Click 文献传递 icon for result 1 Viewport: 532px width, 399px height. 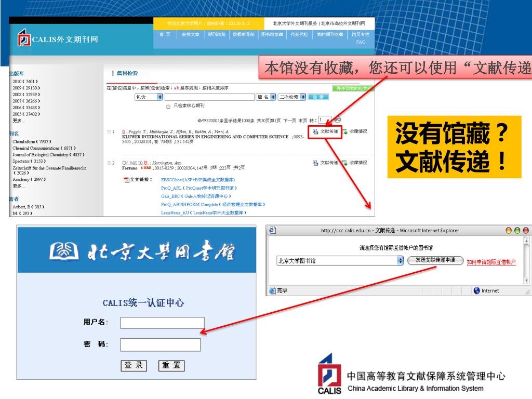tap(315, 131)
